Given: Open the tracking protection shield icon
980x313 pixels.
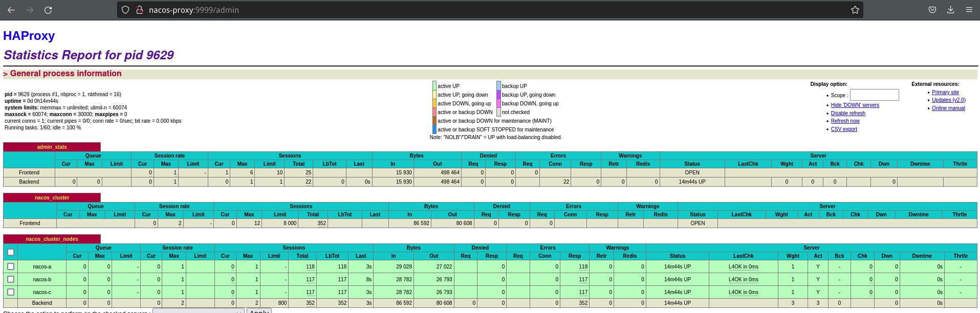Looking at the screenshot, I should pyautogui.click(x=125, y=10).
